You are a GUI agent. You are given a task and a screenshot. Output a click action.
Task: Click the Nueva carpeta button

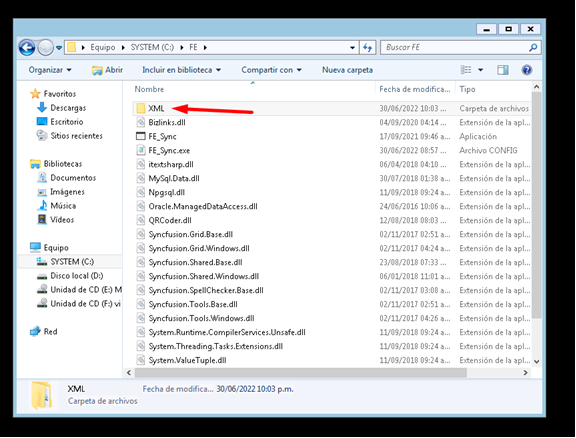pos(347,70)
